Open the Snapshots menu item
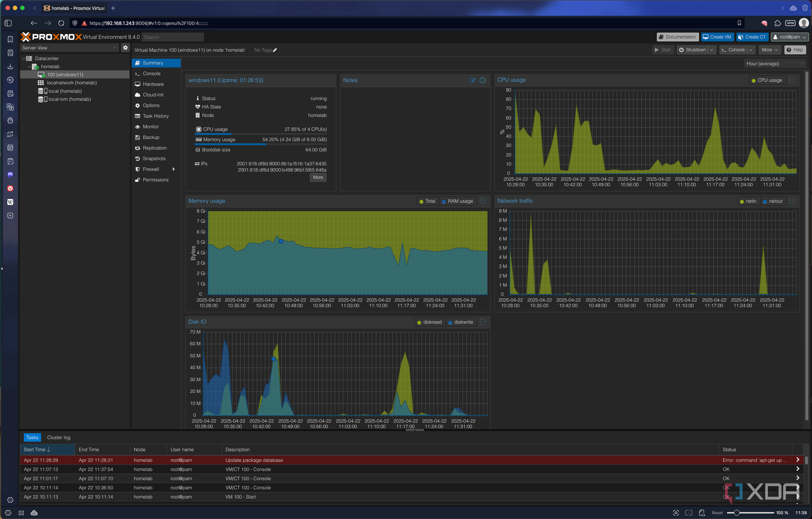Image resolution: width=812 pixels, height=519 pixels. 154,159
